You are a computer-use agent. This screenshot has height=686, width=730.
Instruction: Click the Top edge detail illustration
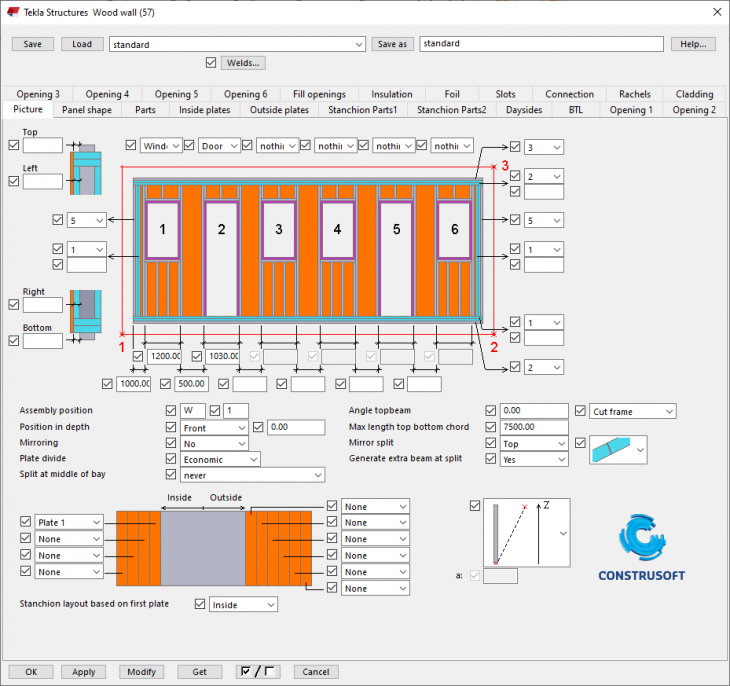[84, 166]
